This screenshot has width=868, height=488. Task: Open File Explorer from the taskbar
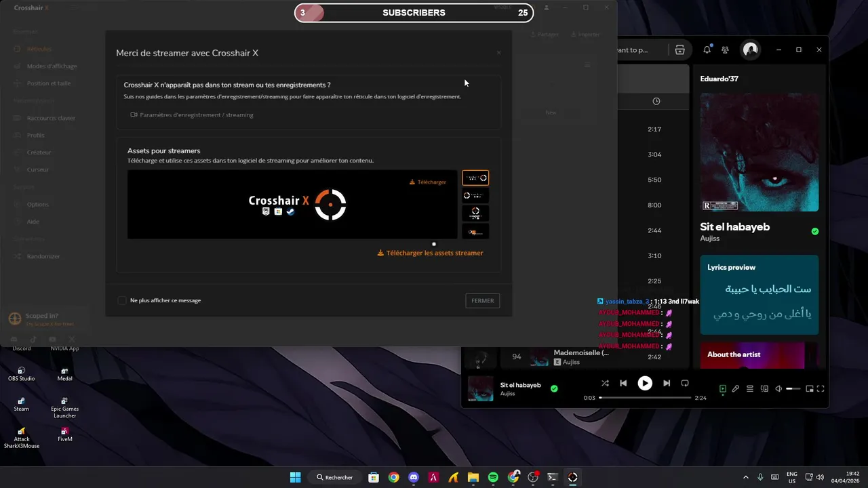pyautogui.click(x=473, y=477)
